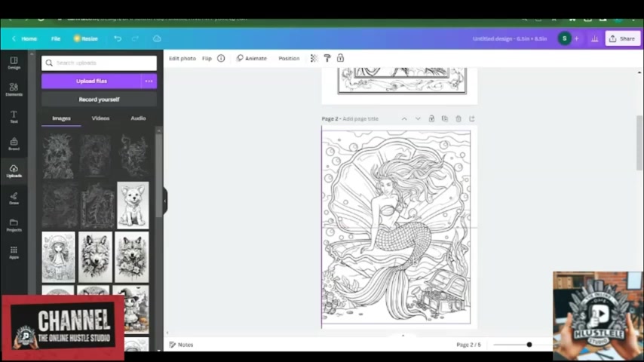Viewport: 644px width, 362px height.
Task: Open image info icon in toolbar
Action: pyautogui.click(x=221, y=58)
